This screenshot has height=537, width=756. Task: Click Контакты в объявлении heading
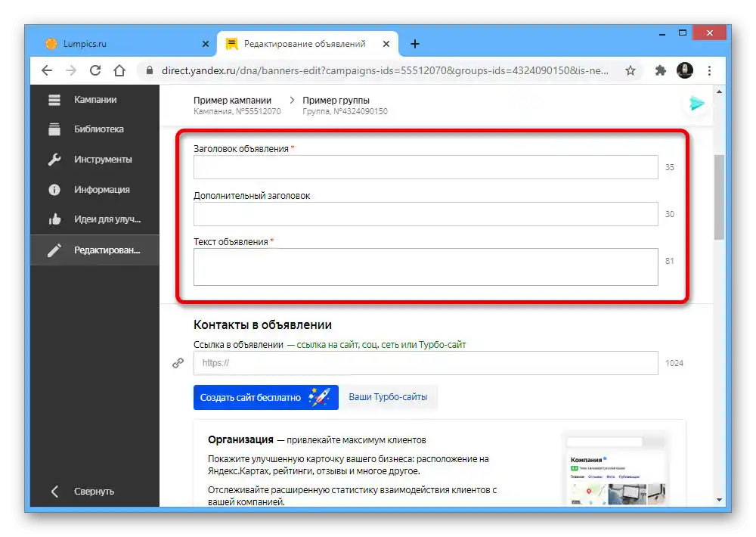pyautogui.click(x=263, y=324)
